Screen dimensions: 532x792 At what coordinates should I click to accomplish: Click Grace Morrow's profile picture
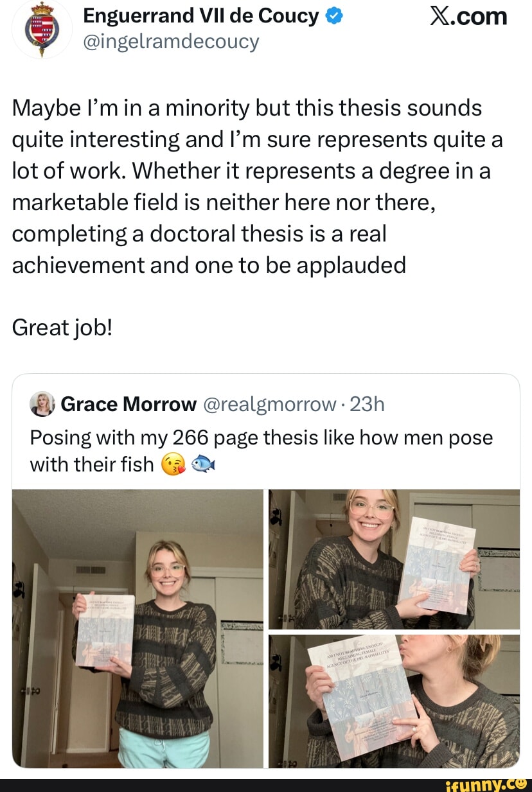pos(41,405)
